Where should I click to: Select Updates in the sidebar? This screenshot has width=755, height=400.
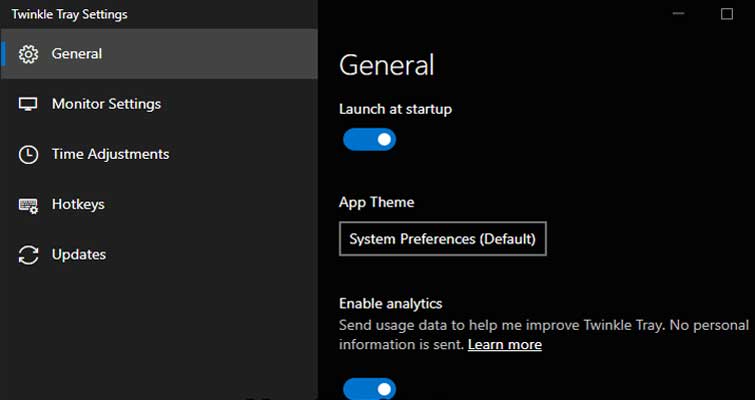[x=159, y=254]
